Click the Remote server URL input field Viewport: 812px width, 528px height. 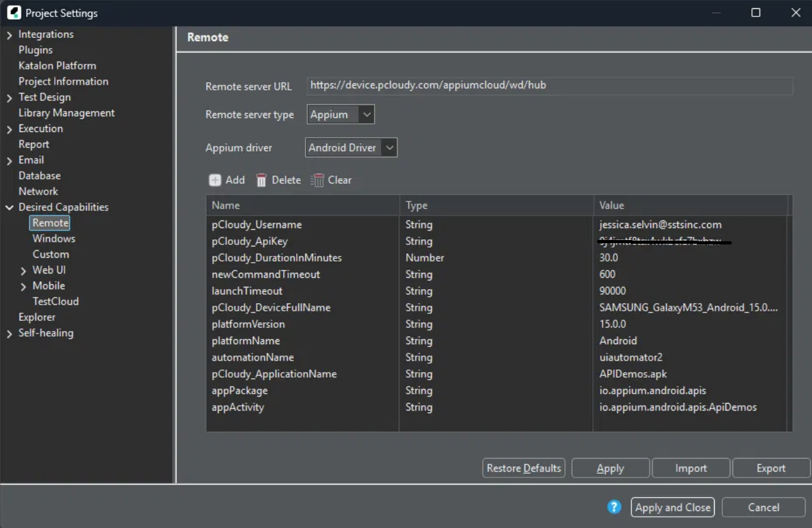point(550,85)
